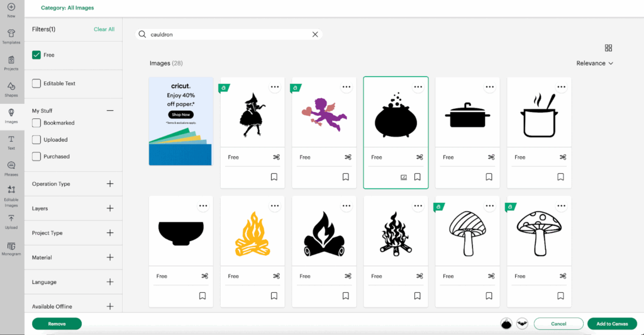Open Phrases from the left sidebar
Screen dimensions: 644x335
[x=11, y=168]
